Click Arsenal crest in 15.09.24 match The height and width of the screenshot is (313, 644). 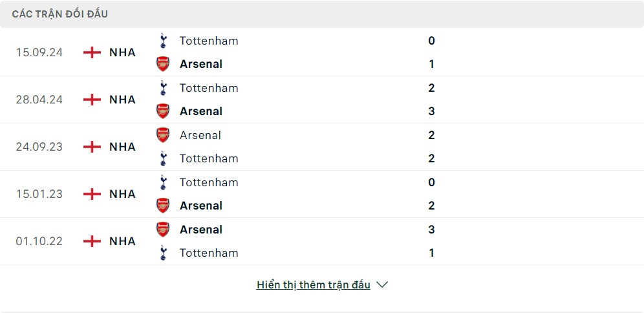[x=163, y=64]
